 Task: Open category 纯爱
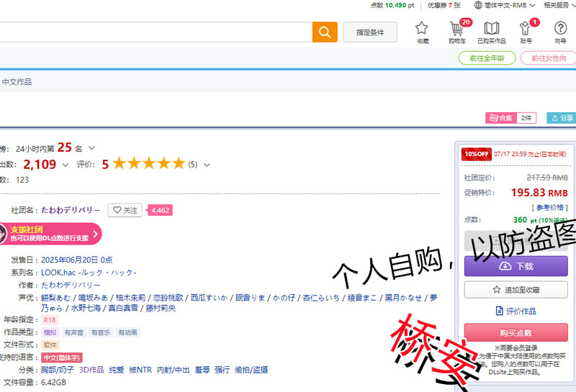[x=117, y=370]
